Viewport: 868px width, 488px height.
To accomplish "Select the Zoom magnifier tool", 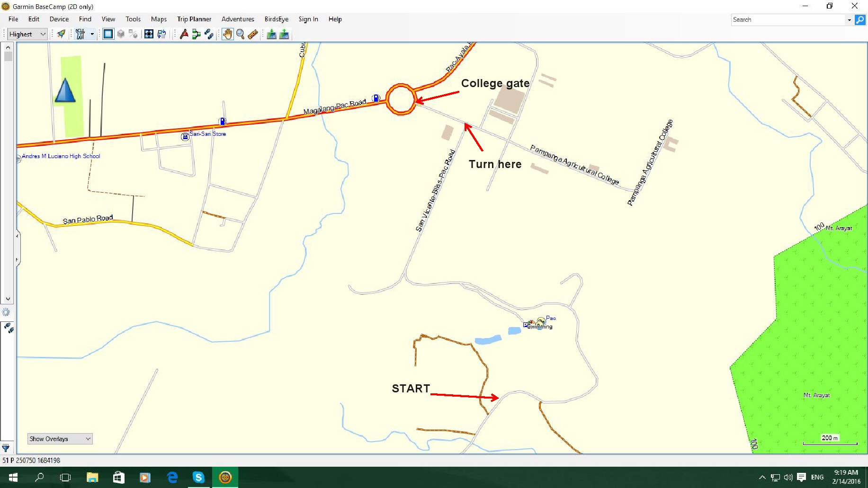I will click(x=241, y=34).
